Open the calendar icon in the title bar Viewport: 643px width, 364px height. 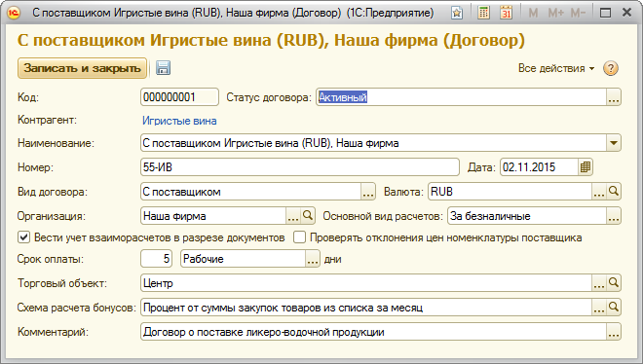506,13
